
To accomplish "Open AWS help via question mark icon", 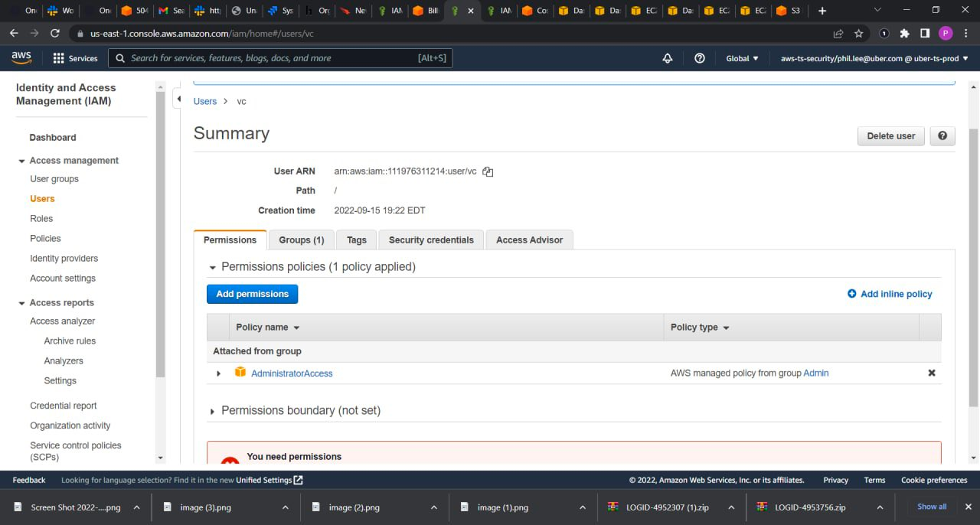I will coord(699,57).
